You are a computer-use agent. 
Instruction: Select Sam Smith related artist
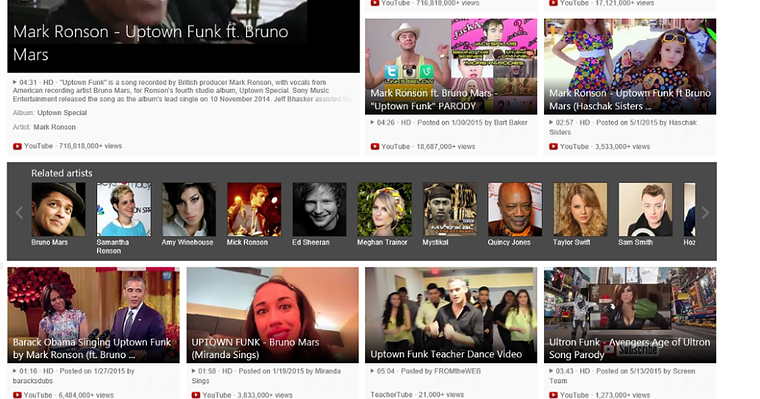pos(646,209)
